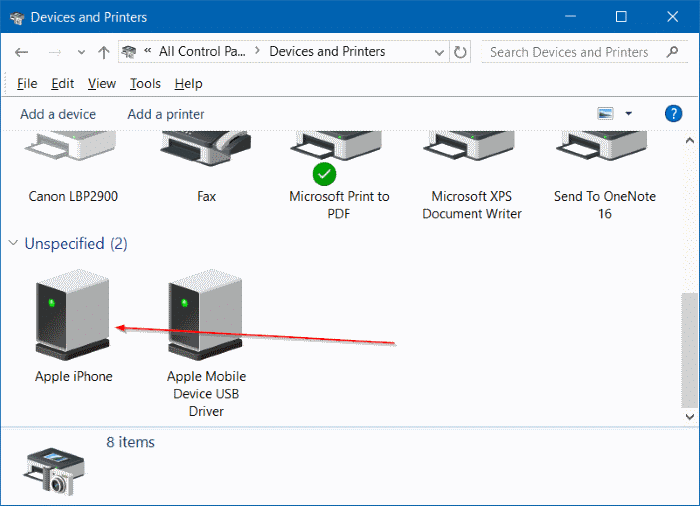700x506 pixels.
Task: Open the View menu
Action: (x=102, y=84)
